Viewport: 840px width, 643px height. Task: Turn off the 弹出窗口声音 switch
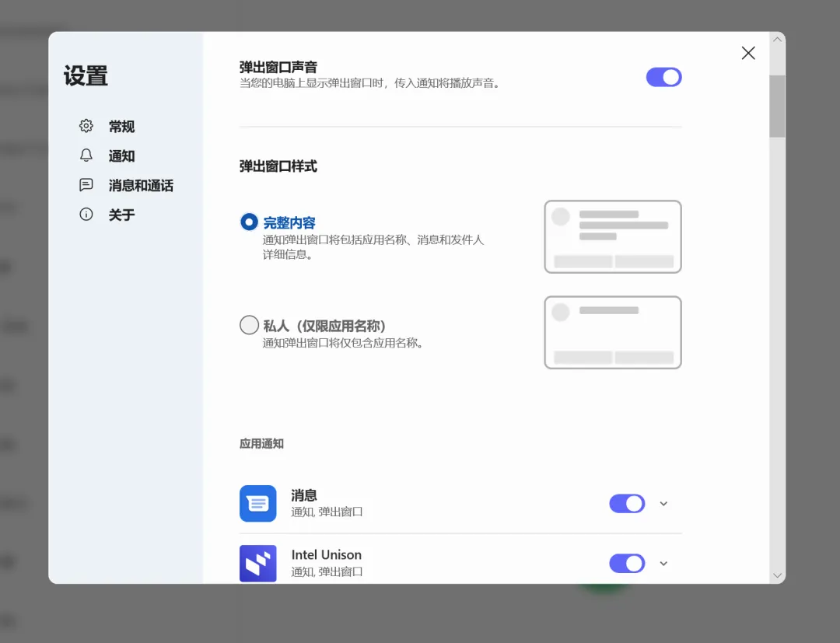pyautogui.click(x=663, y=77)
